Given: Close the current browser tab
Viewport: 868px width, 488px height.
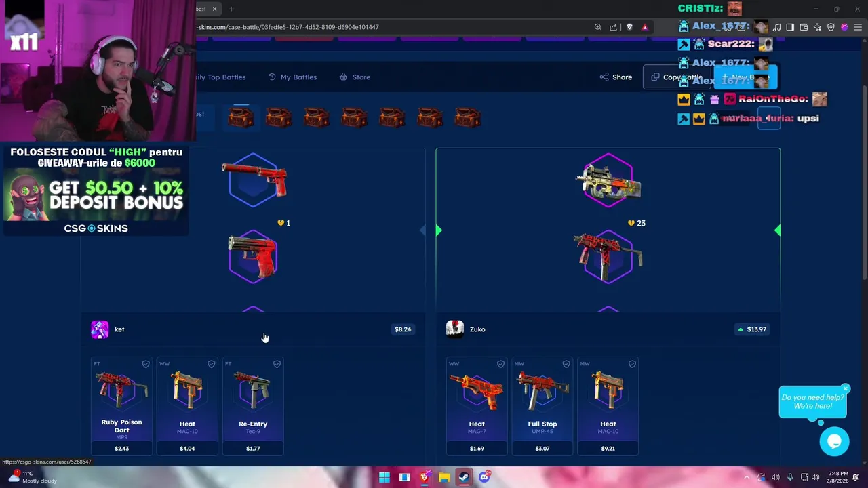Looking at the screenshot, I should click(214, 9).
